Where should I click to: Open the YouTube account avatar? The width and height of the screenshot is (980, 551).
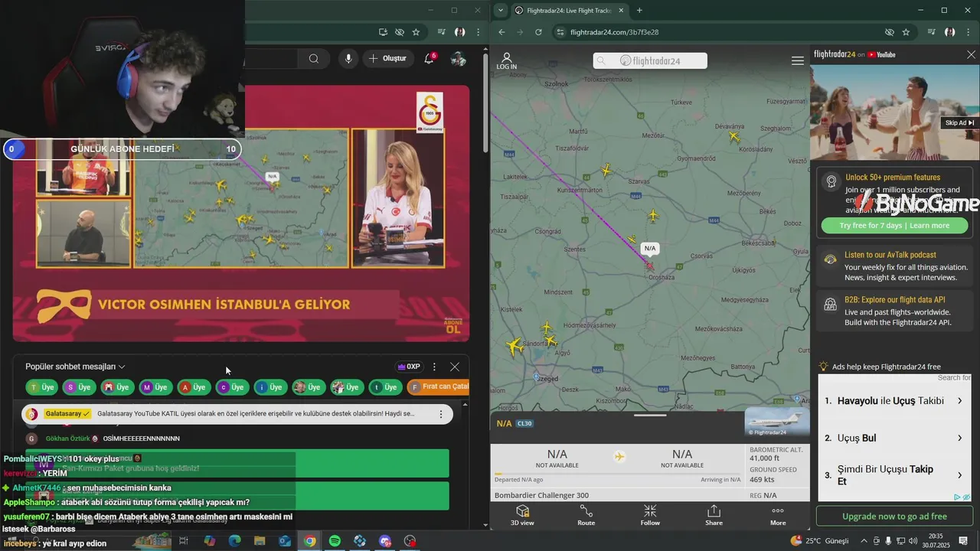pos(459,58)
